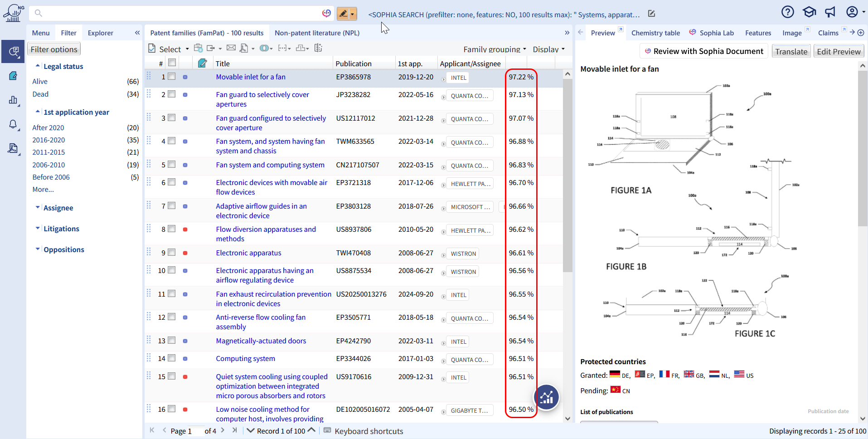Image resolution: width=868 pixels, height=439 pixels.
Task: Collapse the left filter panel with the double chevron
Action: pyautogui.click(x=137, y=33)
